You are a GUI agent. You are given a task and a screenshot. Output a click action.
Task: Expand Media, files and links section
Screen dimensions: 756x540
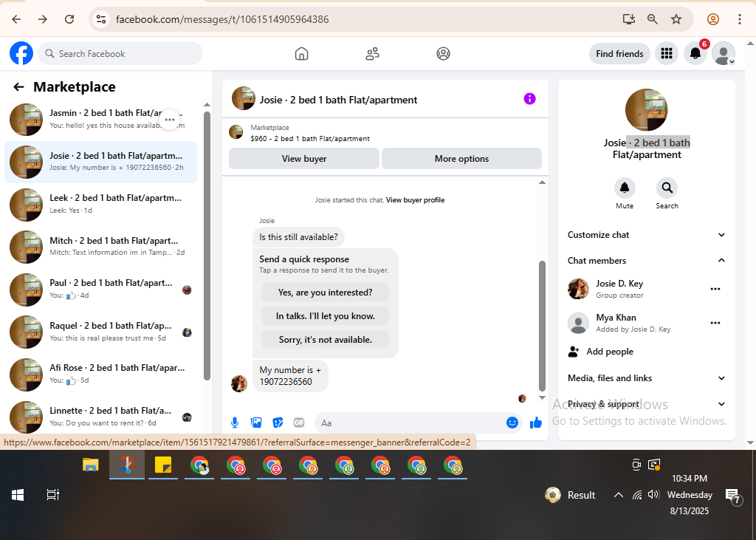(647, 378)
